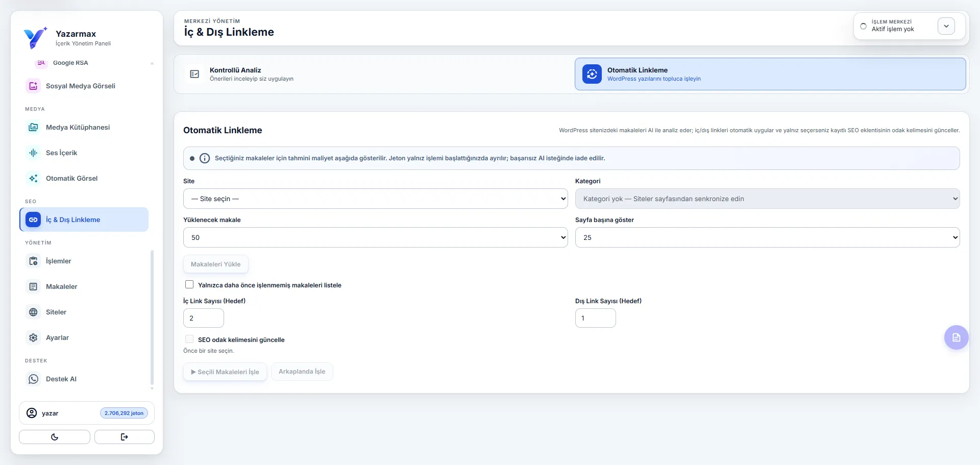This screenshot has width=980, height=465.
Task: Select the Otomatik Linkleme tab
Action: click(770, 74)
